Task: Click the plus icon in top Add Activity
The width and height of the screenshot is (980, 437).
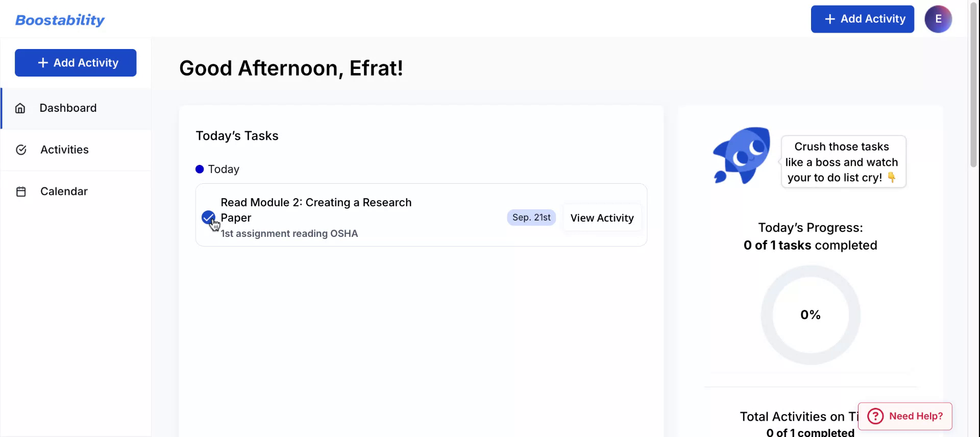Action: point(830,19)
